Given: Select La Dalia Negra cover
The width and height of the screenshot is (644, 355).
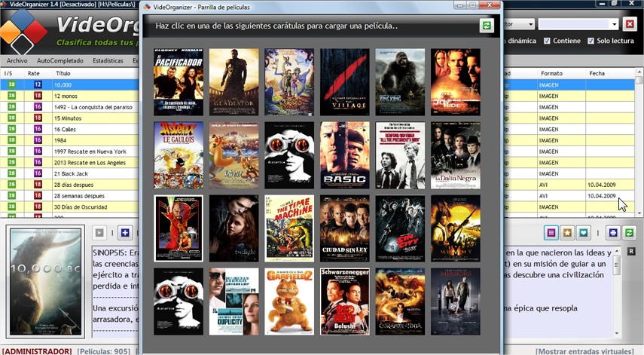Looking at the screenshot, I should 456,155.
